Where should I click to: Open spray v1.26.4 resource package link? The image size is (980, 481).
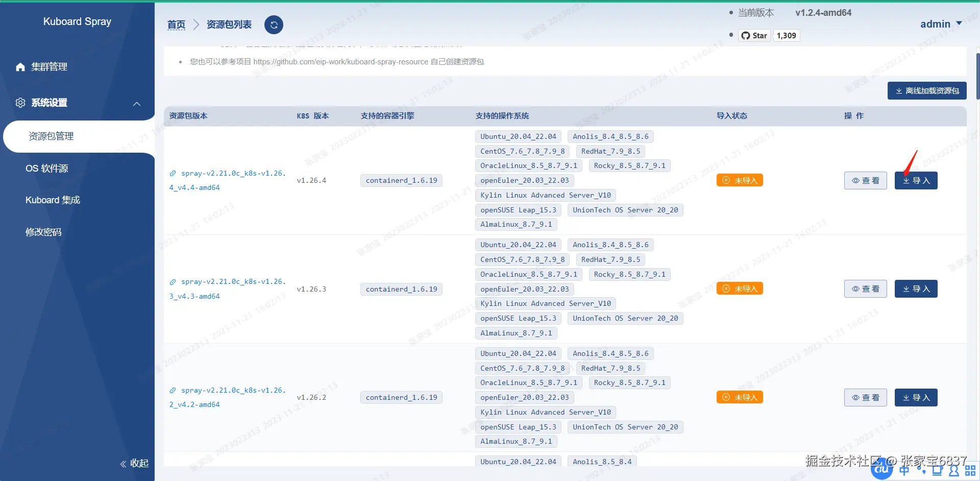coord(227,180)
